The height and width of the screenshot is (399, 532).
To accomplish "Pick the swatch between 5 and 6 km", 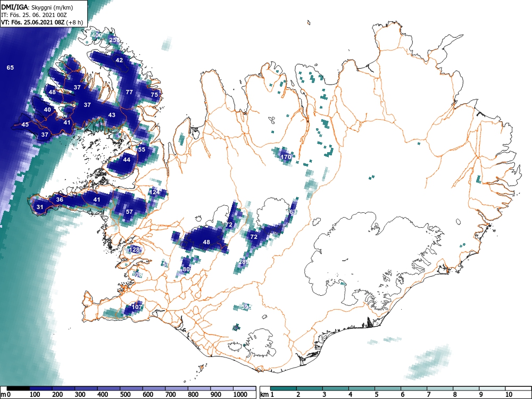I will [x=388, y=388].
